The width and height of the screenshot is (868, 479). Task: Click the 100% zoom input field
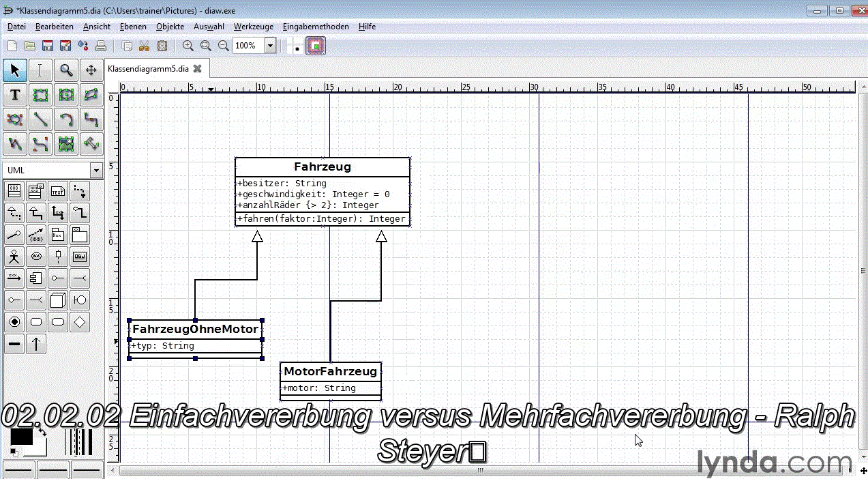[x=248, y=46]
